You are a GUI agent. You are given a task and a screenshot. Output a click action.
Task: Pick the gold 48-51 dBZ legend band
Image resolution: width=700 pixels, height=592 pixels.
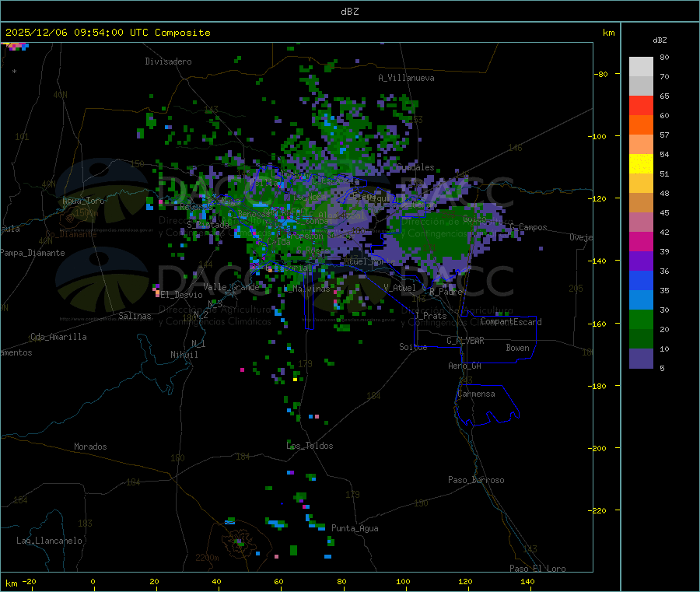pos(641,184)
